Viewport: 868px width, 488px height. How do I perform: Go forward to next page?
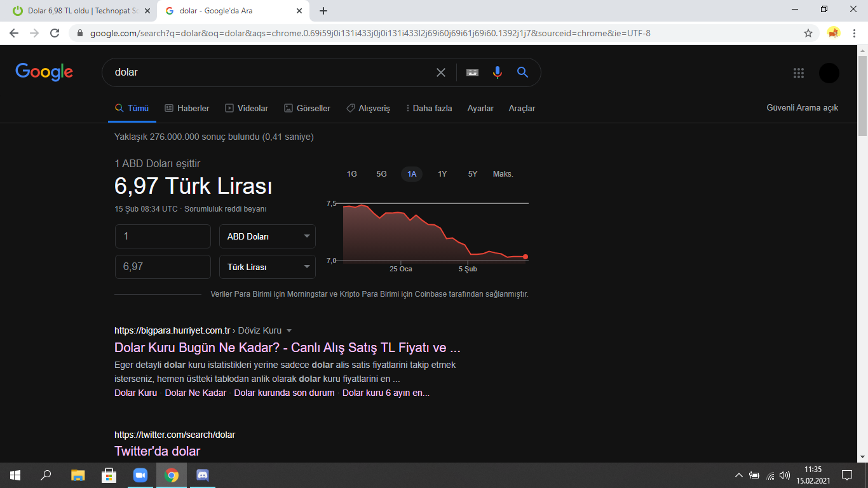[x=34, y=33]
